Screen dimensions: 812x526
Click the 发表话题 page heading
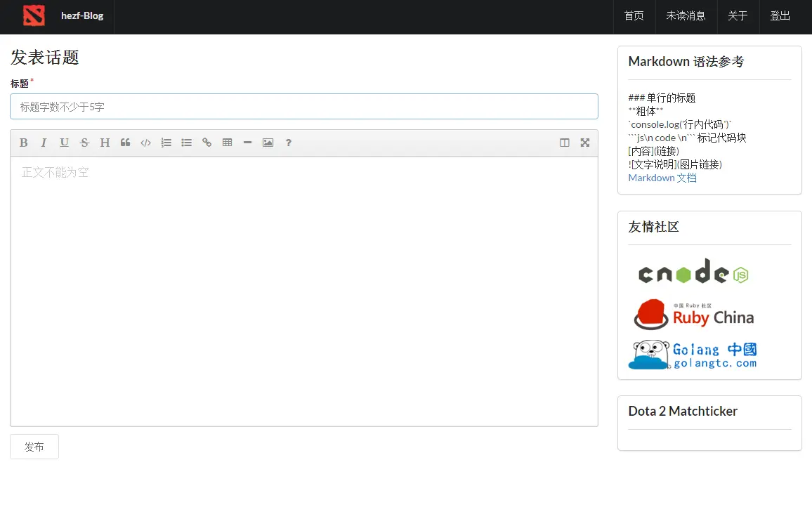(44, 57)
